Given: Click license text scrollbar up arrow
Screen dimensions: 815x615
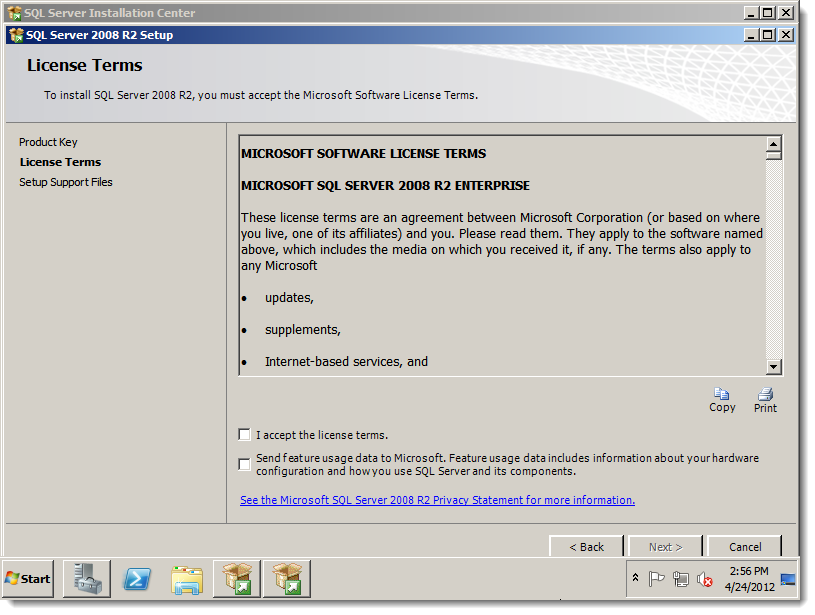Looking at the screenshot, I should click(x=773, y=144).
